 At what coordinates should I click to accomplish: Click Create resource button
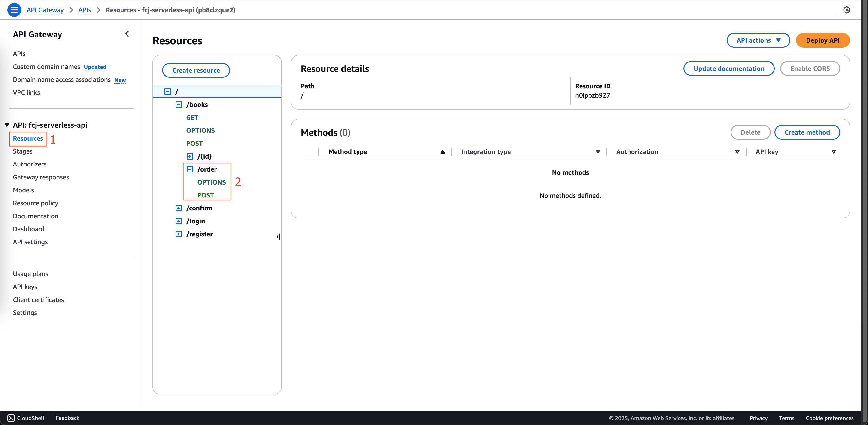(x=196, y=70)
